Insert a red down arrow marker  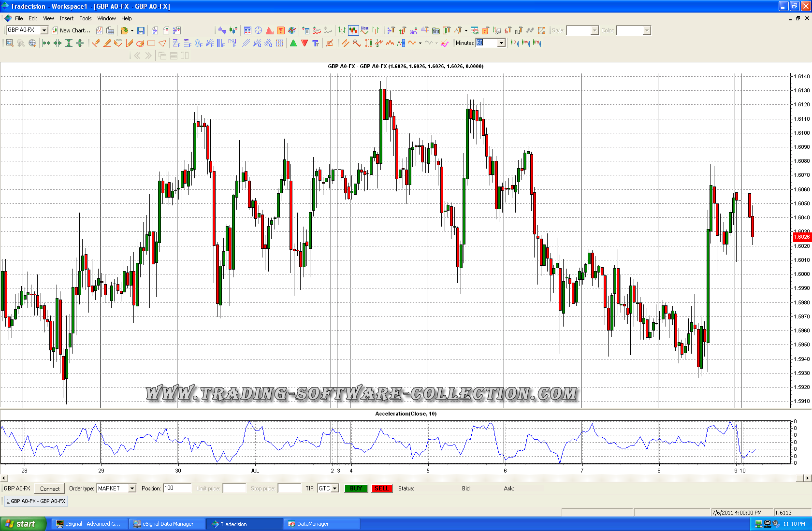(304, 43)
